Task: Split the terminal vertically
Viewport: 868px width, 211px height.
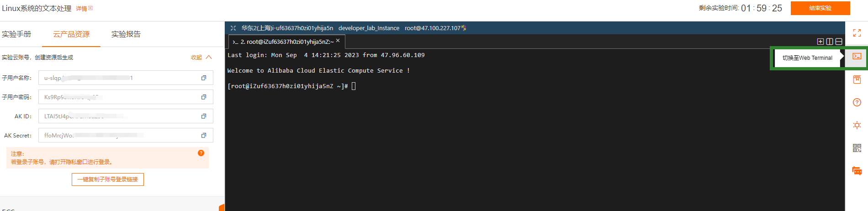Action: [830, 42]
